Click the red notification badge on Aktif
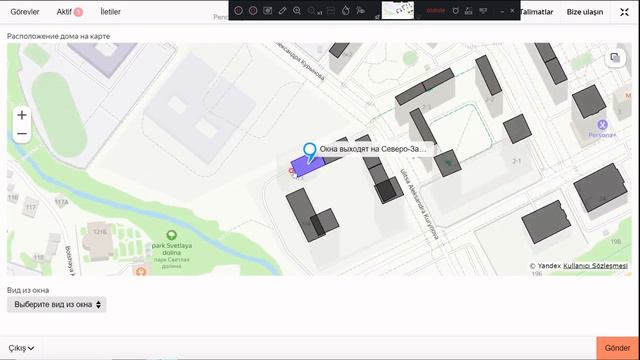Screen dimensions: 640x360 78,12
